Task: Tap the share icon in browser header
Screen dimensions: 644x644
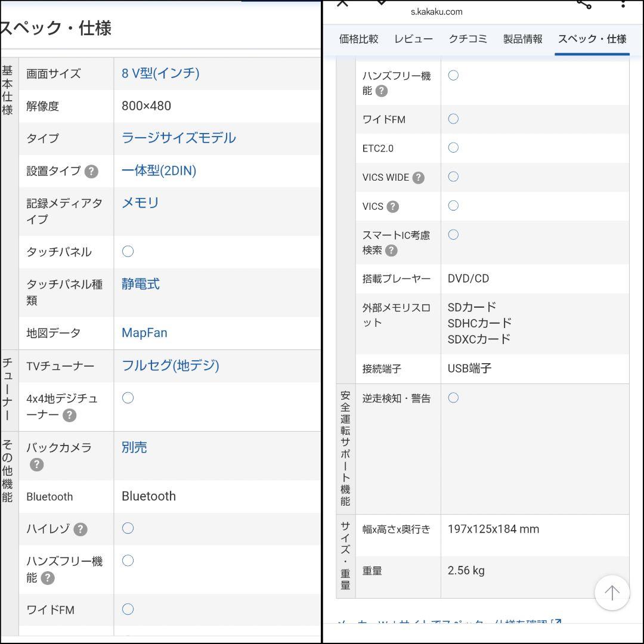Action: (x=584, y=5)
